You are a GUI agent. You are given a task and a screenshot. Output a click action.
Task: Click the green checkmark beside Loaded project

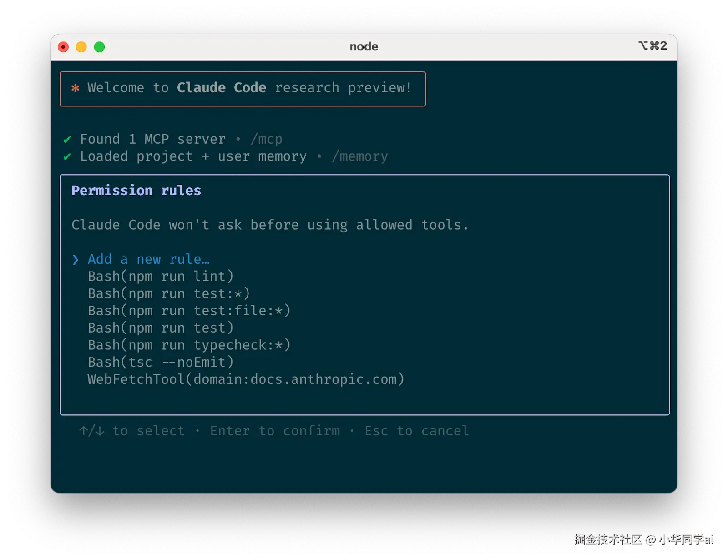tap(67, 156)
